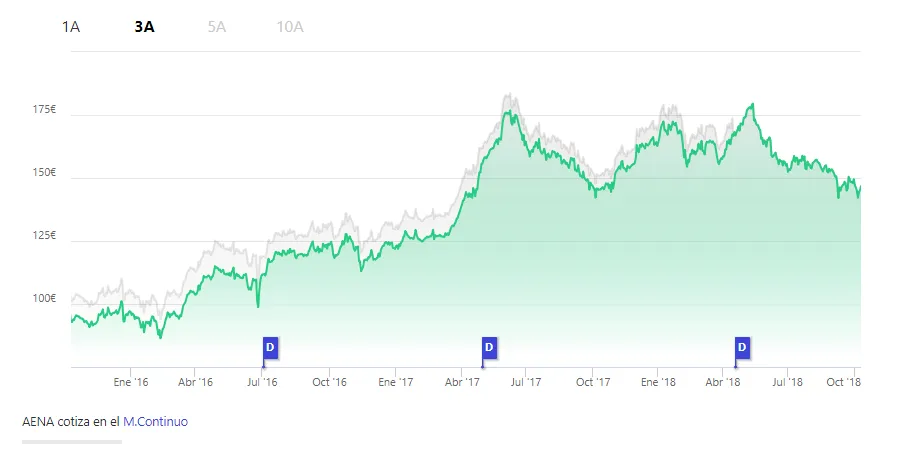Click the Jul '18 date label
This screenshot has height=449, width=900.
pos(789,382)
